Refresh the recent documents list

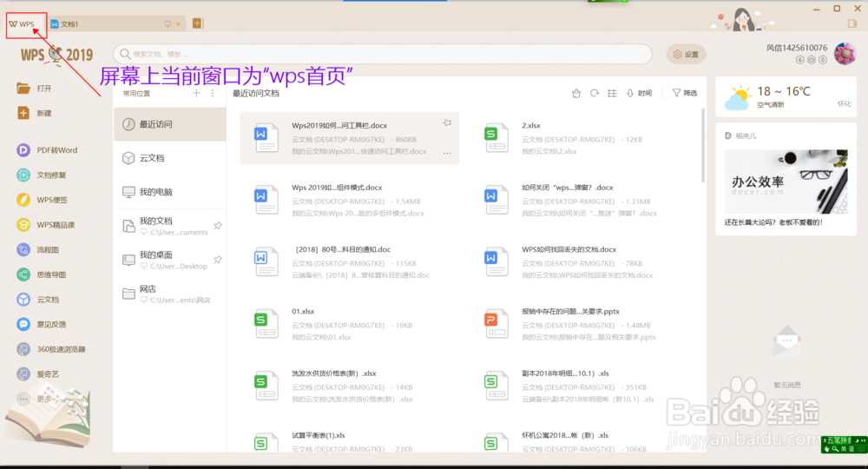click(594, 93)
